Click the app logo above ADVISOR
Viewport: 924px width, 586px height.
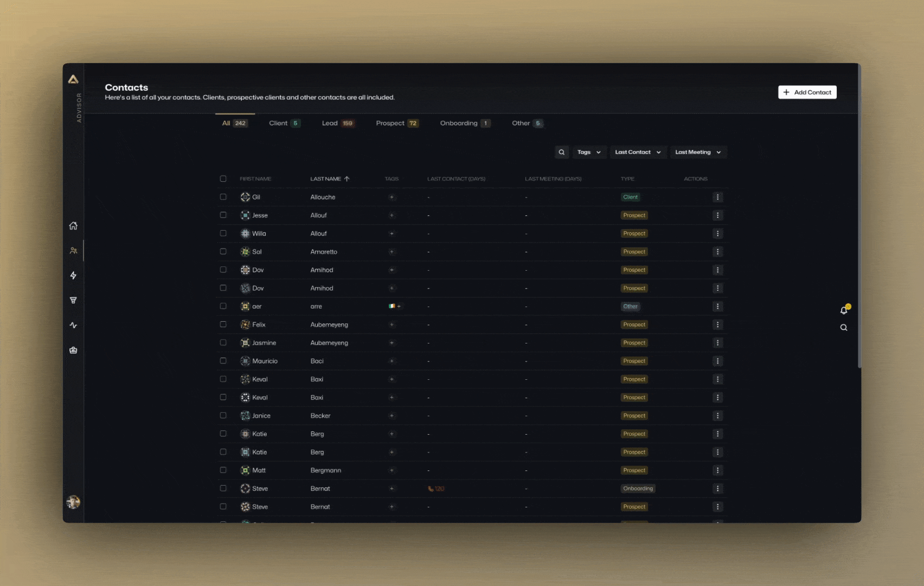tap(73, 79)
